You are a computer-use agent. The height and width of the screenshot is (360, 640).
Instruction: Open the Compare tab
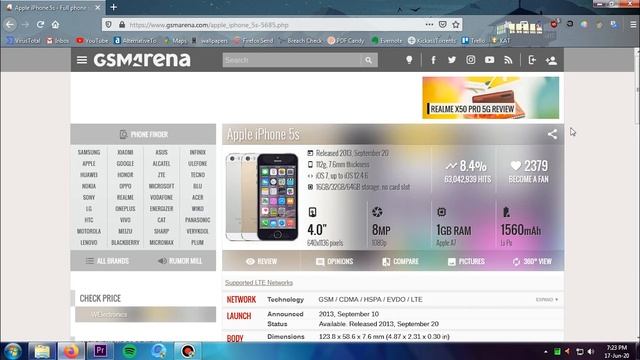400,262
